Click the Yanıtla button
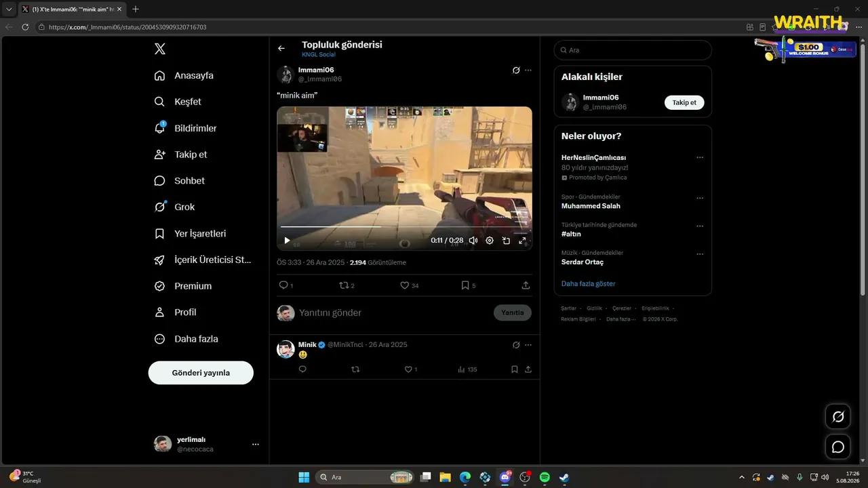The image size is (868, 488). 513,312
